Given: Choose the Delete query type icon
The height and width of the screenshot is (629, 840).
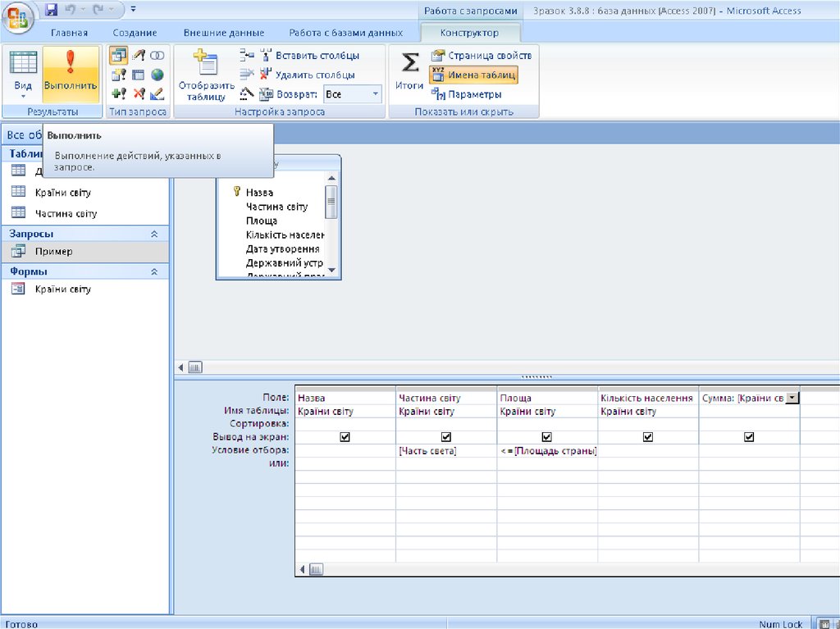Looking at the screenshot, I should [x=138, y=93].
